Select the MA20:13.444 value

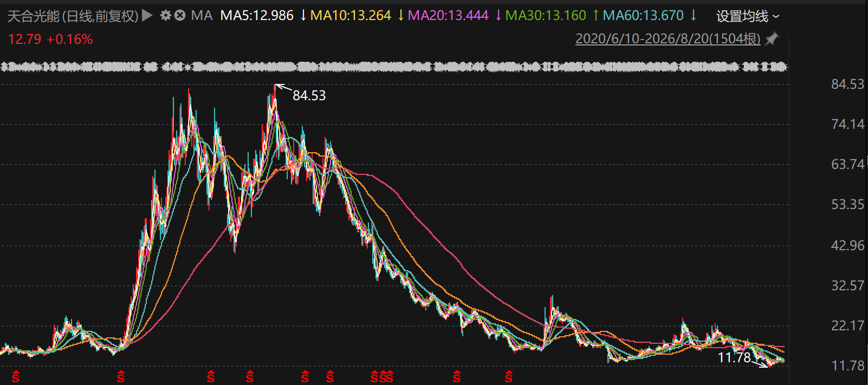click(448, 16)
